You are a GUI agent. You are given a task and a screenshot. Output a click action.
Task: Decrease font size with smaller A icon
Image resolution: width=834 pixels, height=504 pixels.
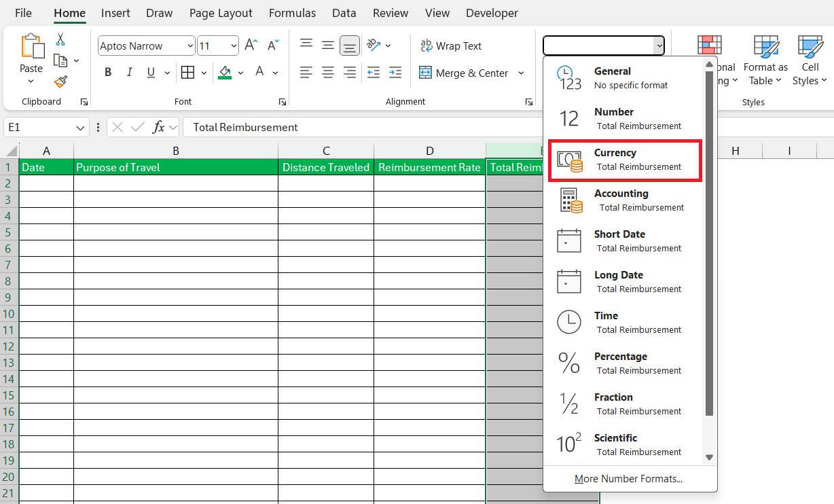pos(273,46)
